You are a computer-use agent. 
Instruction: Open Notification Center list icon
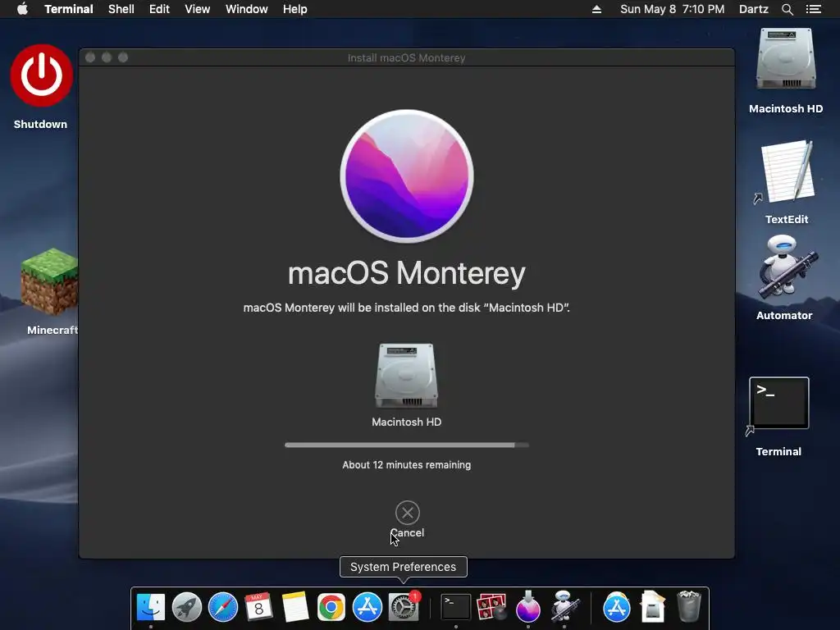[x=813, y=9]
